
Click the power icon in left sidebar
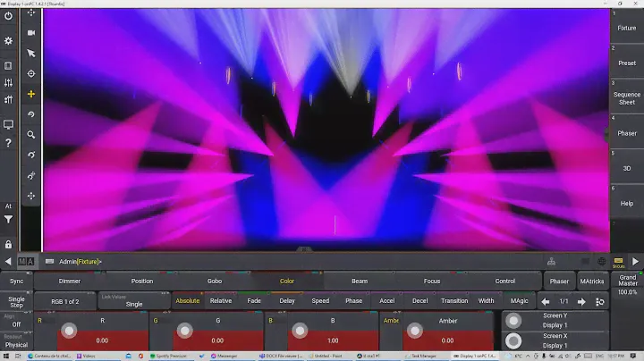(x=9, y=18)
